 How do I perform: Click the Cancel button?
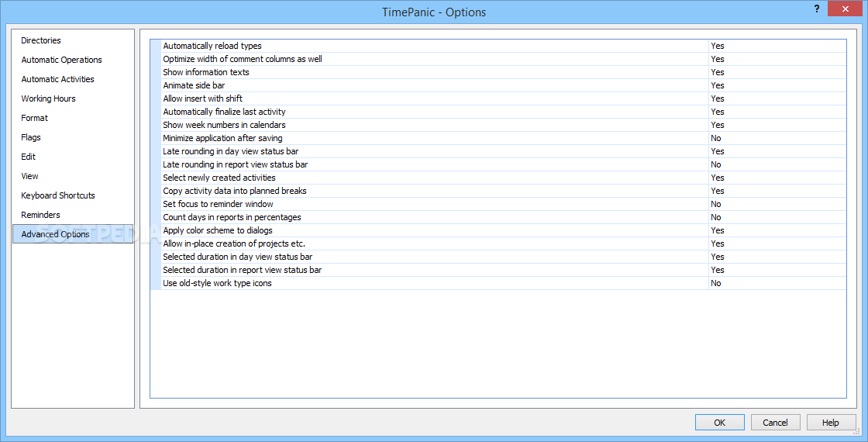click(775, 423)
